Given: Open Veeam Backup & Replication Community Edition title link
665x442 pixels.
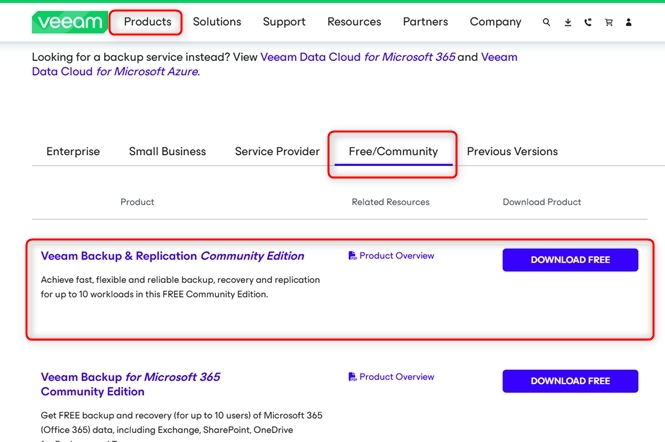Looking at the screenshot, I should [172, 256].
